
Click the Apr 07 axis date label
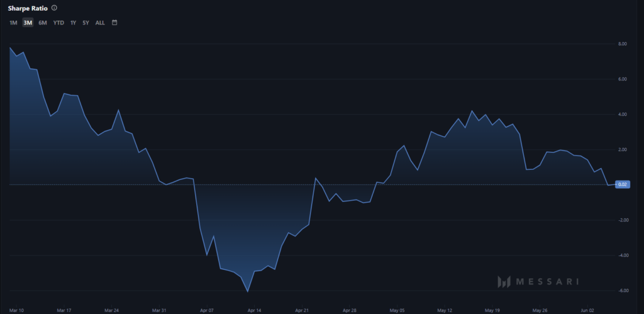[x=207, y=310]
